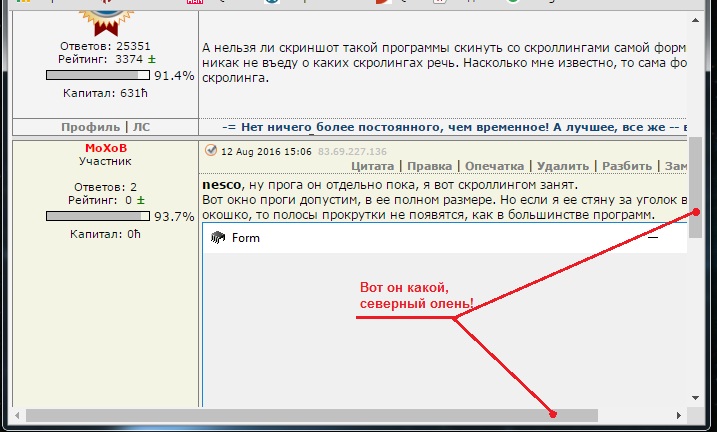Open the Профиль link
The height and width of the screenshot is (432, 717).
[90, 127]
